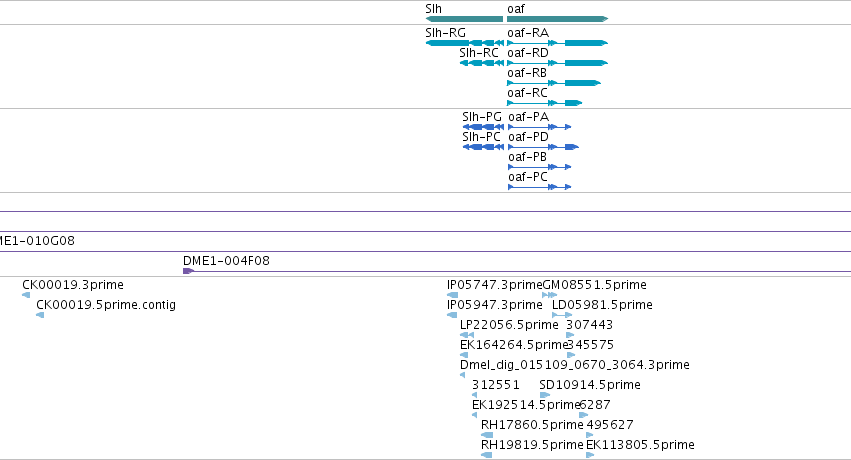Screen dimensions: 851x460
Task: Click the CK00019.3prime arrow glyph
Action: (x=26, y=295)
